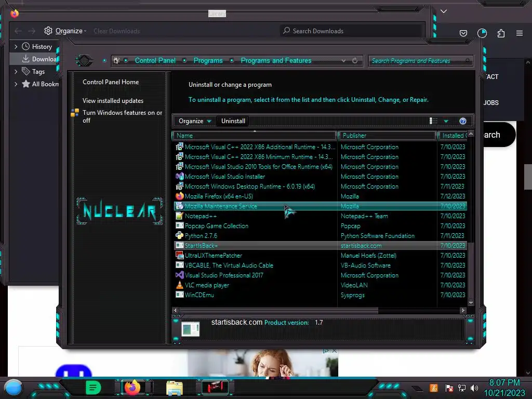Click the Control Panel breadcrumb
532x399 pixels.
[x=155, y=60]
